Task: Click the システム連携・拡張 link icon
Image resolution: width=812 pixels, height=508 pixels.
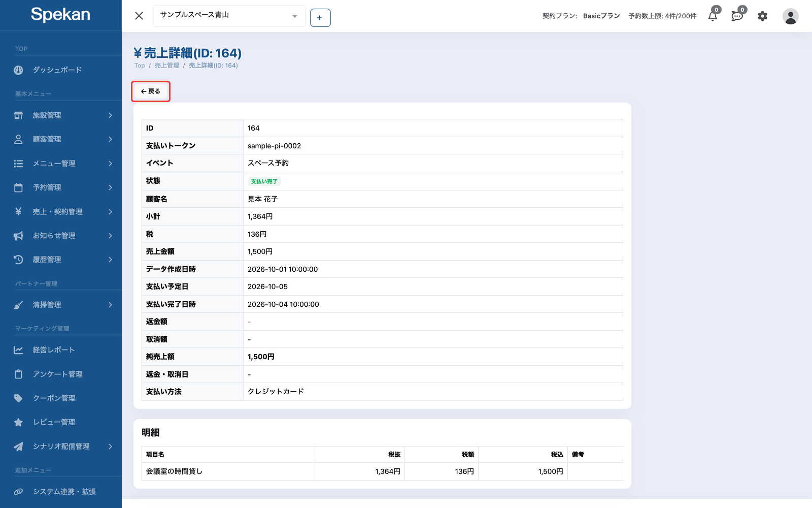Action: point(18,492)
